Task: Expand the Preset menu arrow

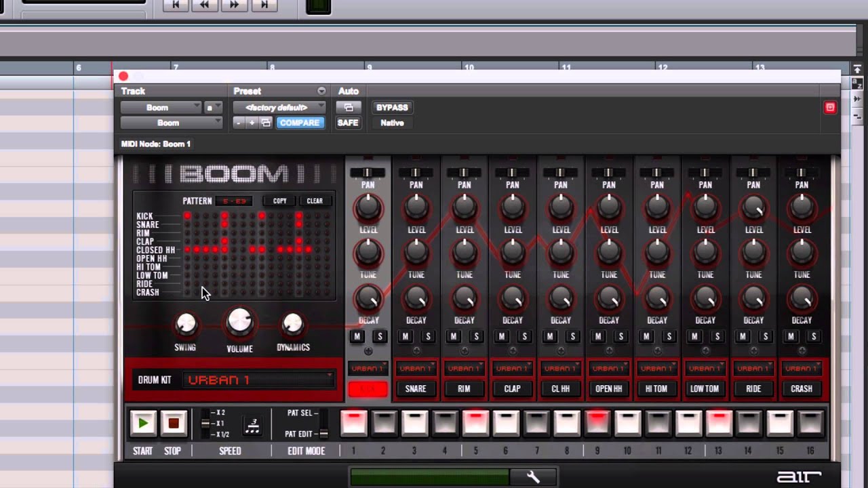Action: (x=321, y=91)
